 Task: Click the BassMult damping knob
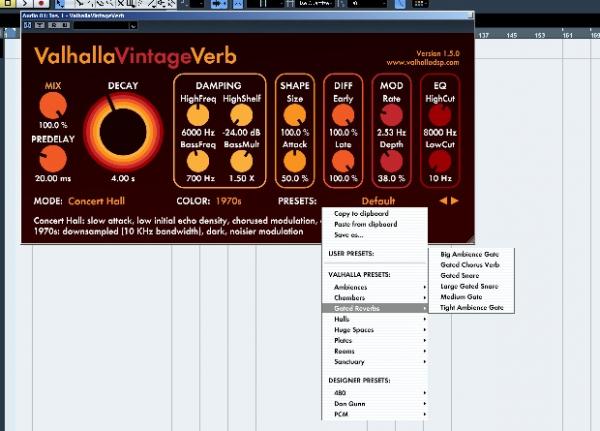241,161
